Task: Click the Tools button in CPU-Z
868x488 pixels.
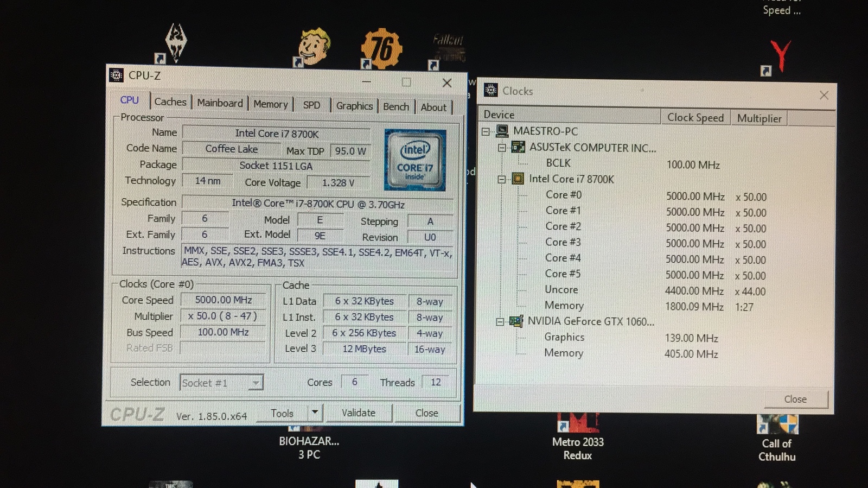Action: (282, 413)
